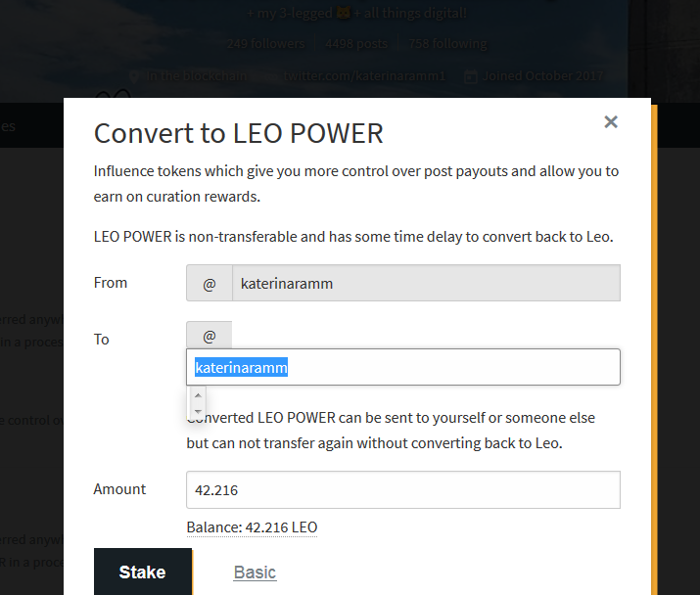This screenshot has width=700, height=595.
Task: Click text 'LEO POWER is non-transferable' paragraph
Action: click(x=353, y=237)
